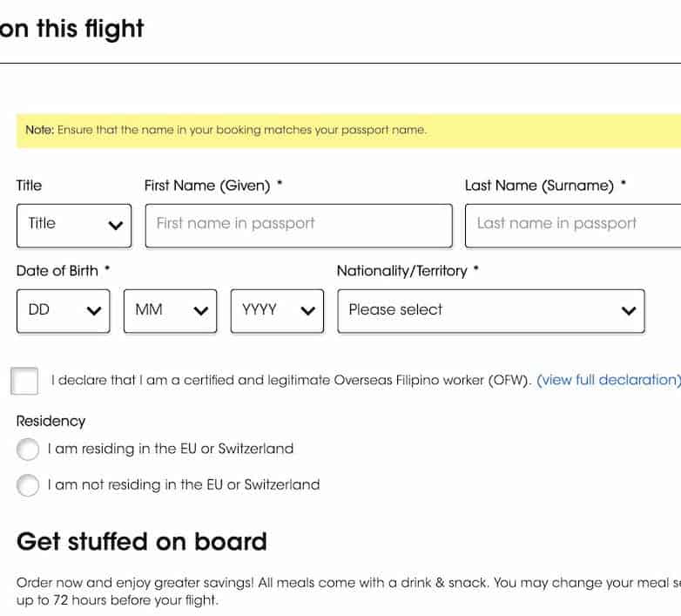Click the First Name input field
Screen dimensions: 681x616
coord(298,225)
